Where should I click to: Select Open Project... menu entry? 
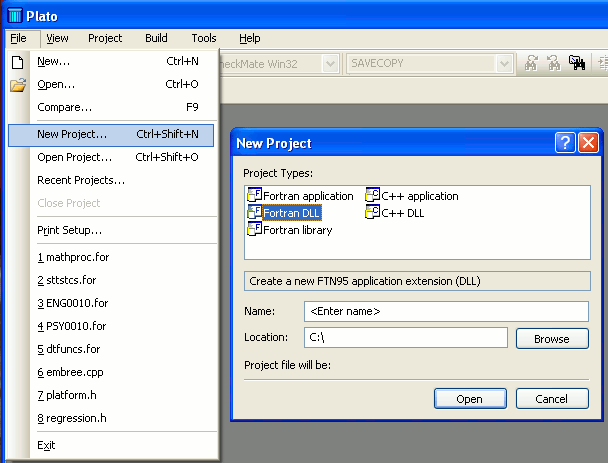click(x=111, y=157)
